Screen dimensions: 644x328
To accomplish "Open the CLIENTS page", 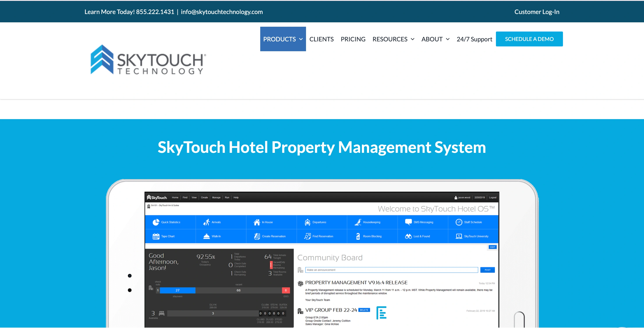I will tap(321, 39).
